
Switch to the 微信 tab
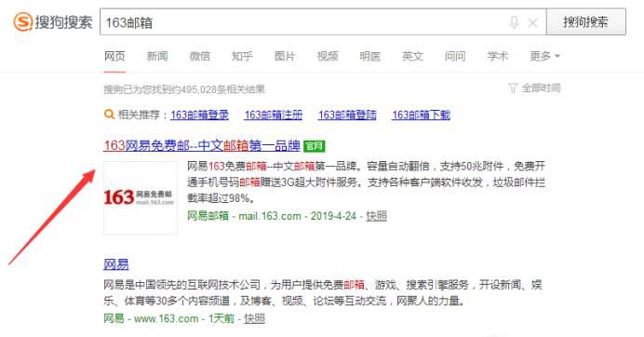coord(199,56)
